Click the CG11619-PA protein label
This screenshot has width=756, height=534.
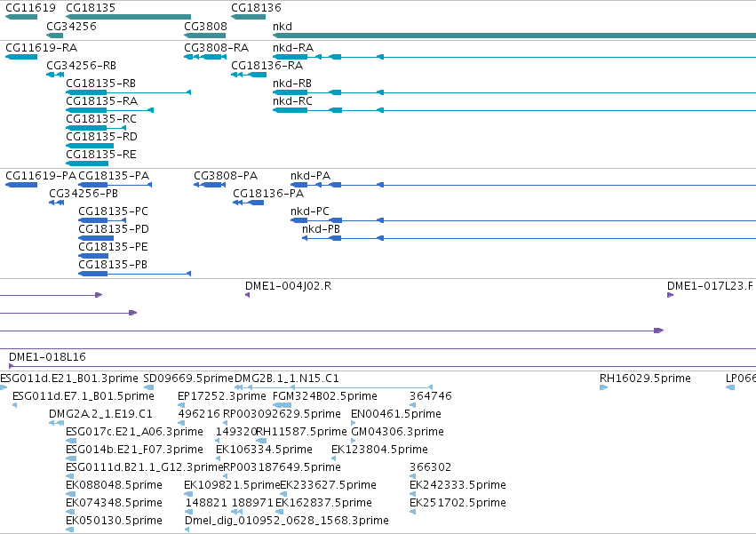[x=41, y=176]
